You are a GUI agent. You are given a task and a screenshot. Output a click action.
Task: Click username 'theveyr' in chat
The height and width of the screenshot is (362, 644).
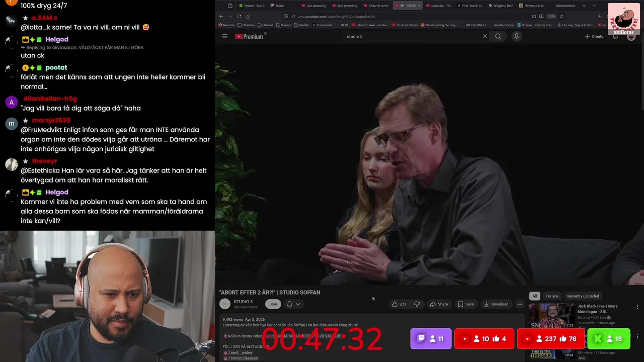pyautogui.click(x=45, y=161)
